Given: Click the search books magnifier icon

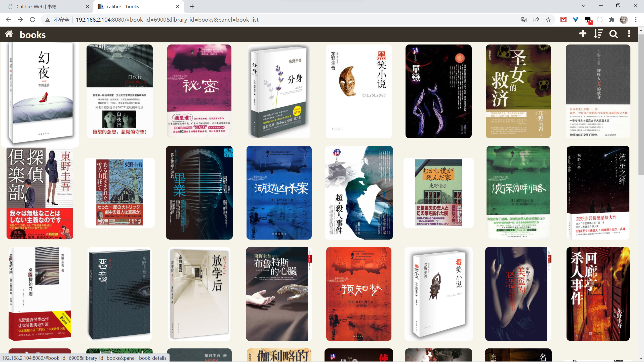Looking at the screenshot, I should point(613,34).
